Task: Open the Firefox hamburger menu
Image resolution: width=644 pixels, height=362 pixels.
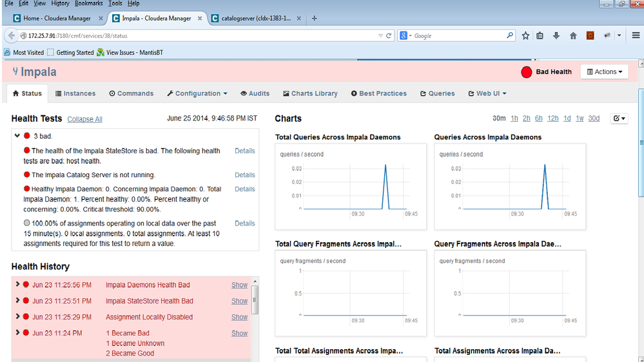Action: (636, 36)
